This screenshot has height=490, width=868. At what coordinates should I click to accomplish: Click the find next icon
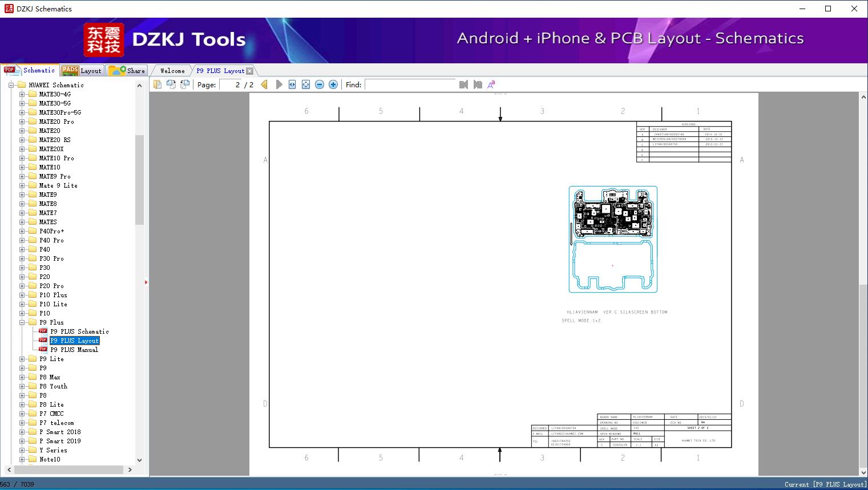478,84
